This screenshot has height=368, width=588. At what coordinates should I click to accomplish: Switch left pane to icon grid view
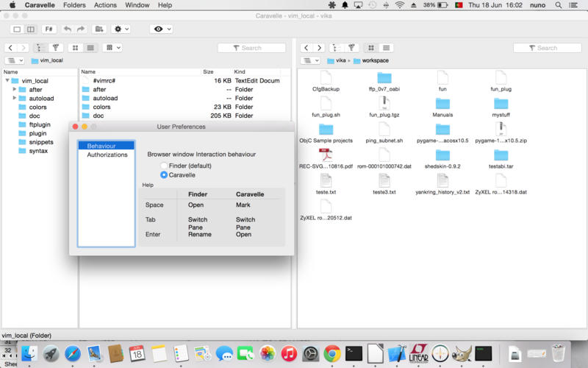[x=75, y=48]
